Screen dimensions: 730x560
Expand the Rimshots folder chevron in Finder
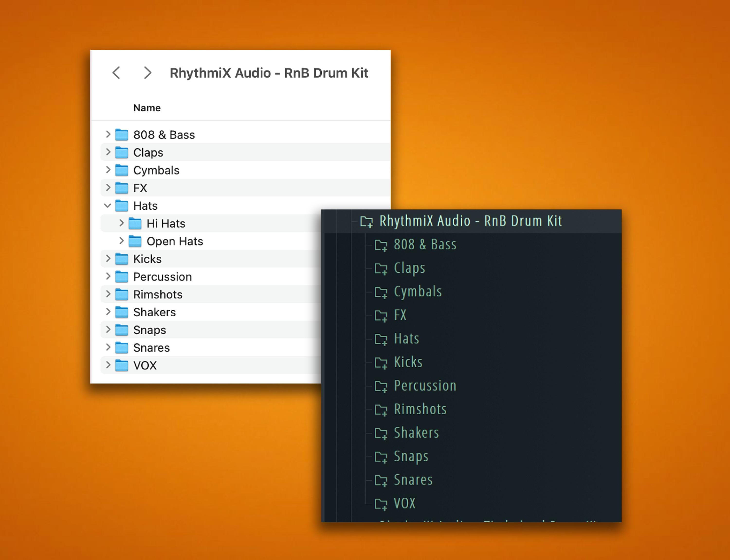108,294
